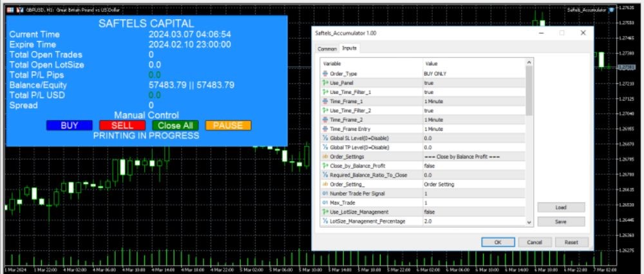Click the Order_Setting_ row icon

pos(325,184)
